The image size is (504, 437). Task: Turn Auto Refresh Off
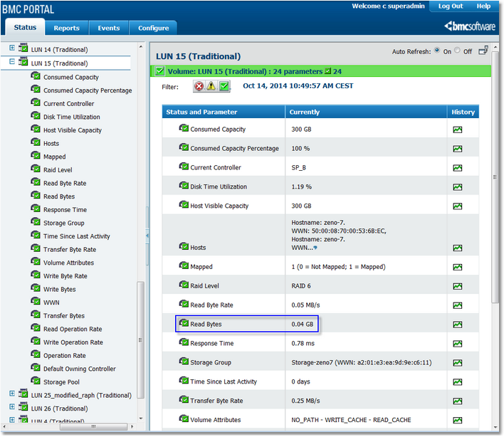click(x=457, y=51)
